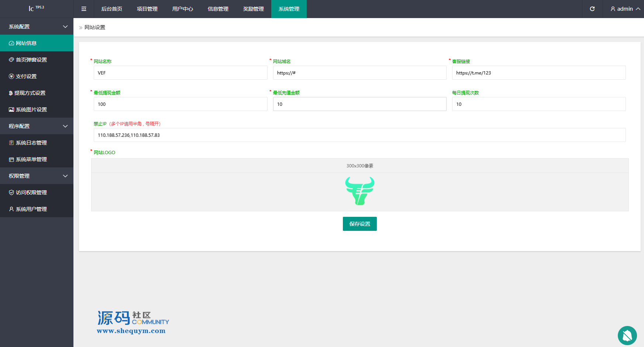
Task: Go to 后台首页 in top navigation
Action: coord(112,9)
